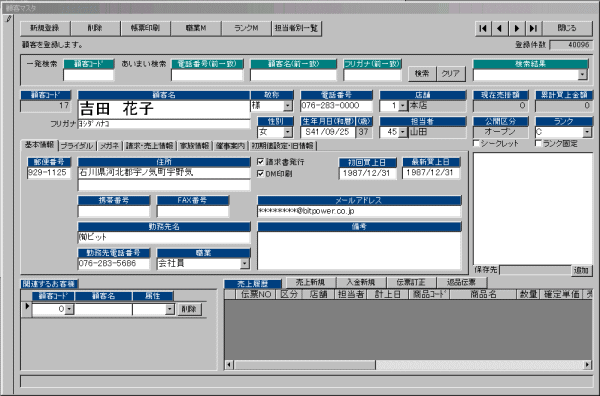
Task: Click the 新規登録 button
Action: [x=45, y=28]
